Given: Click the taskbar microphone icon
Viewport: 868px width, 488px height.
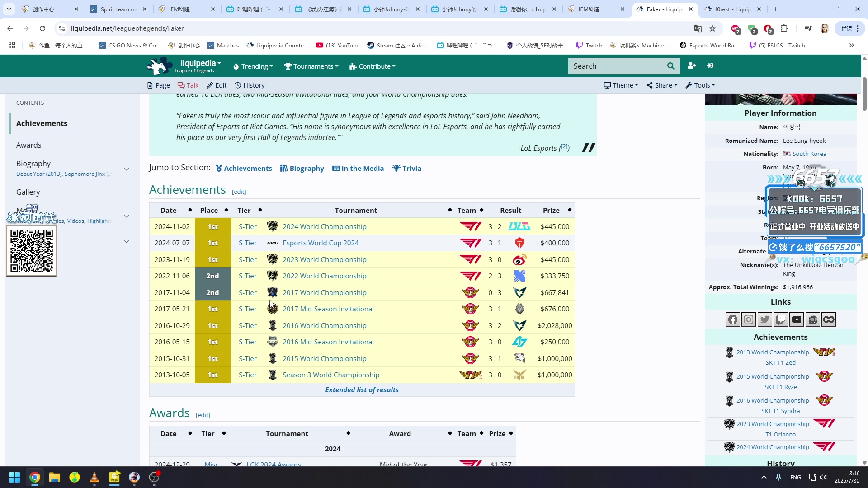Looking at the screenshot, I should tap(778, 477).
